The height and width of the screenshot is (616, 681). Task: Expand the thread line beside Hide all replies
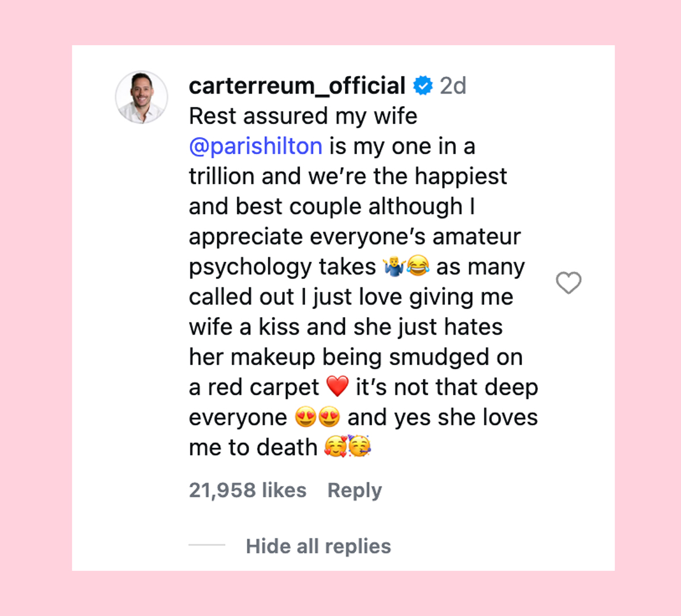tap(208, 546)
